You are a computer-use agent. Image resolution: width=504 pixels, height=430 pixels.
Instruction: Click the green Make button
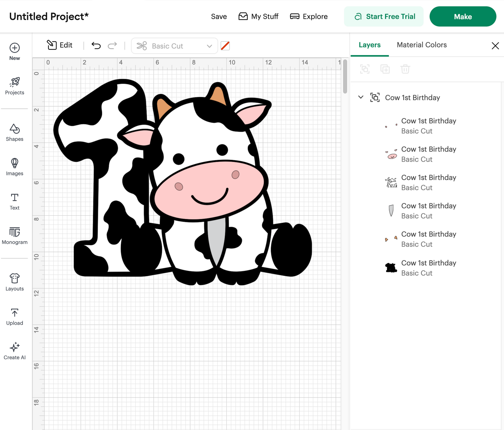click(463, 16)
